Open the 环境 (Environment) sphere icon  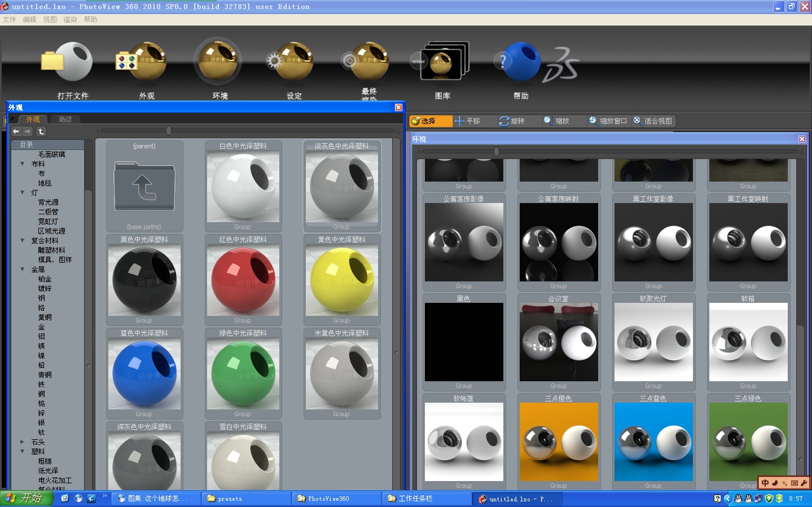point(218,61)
